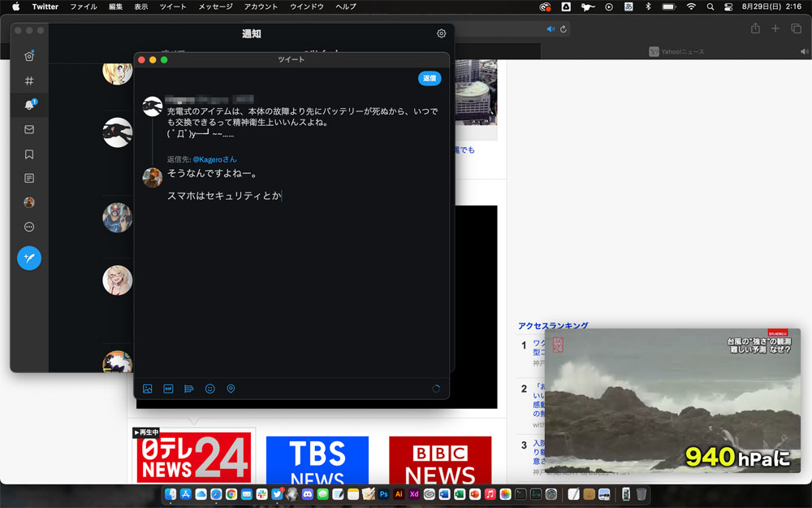Open the メッセージ menu

pyautogui.click(x=215, y=7)
